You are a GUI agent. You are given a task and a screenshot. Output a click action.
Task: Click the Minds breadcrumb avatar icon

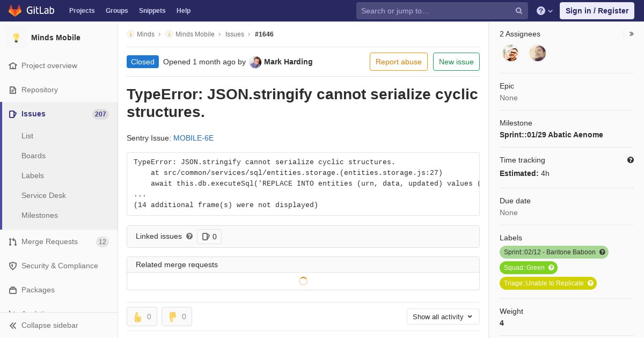[130, 34]
